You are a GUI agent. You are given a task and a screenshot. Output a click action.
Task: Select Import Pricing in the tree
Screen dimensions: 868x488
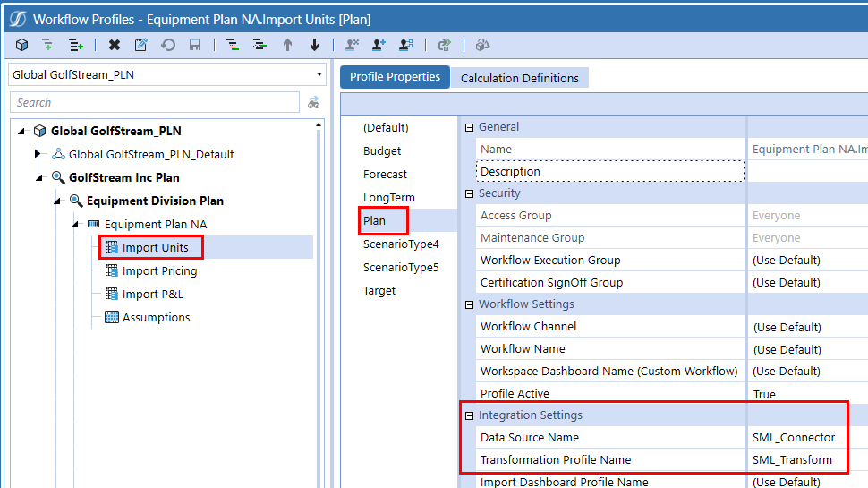pyautogui.click(x=159, y=270)
